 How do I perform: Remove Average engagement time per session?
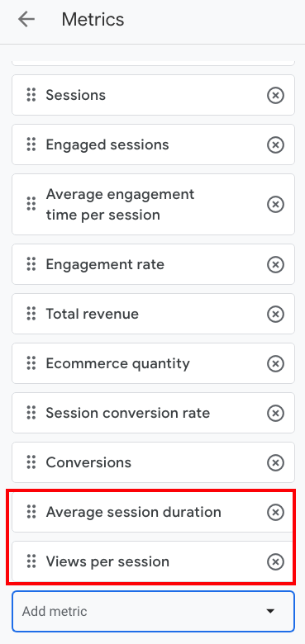pos(275,205)
